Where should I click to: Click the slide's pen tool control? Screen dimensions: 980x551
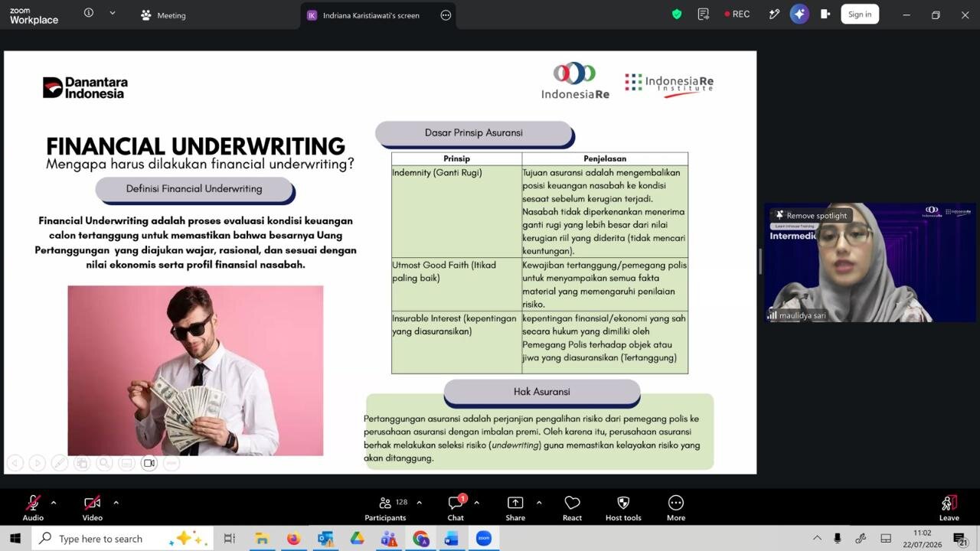point(59,463)
